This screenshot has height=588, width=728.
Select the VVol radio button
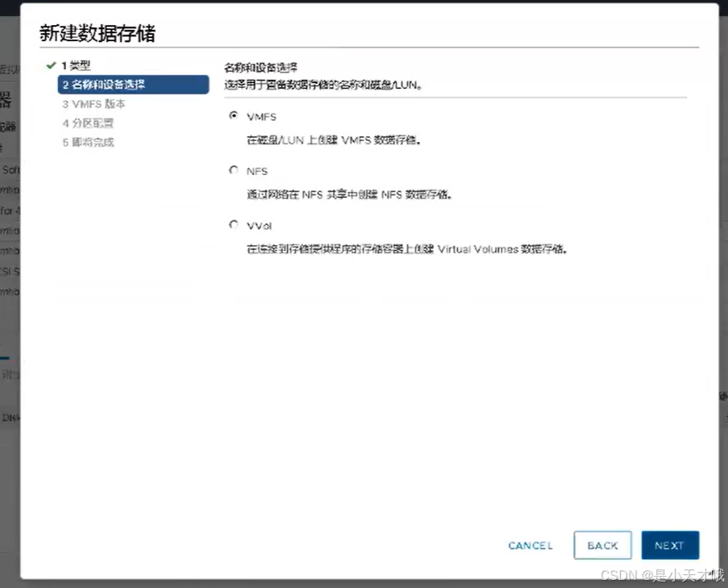234,225
